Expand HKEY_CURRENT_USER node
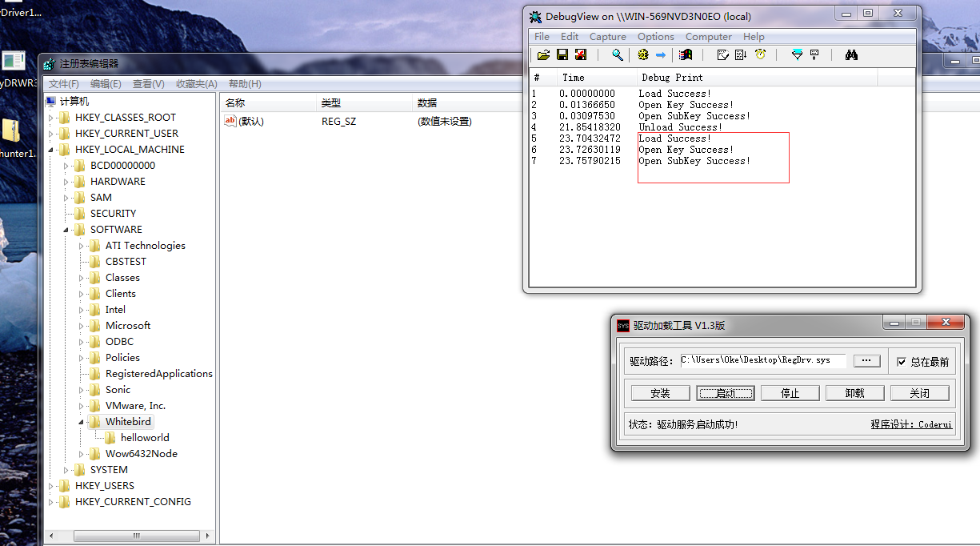Image resolution: width=980 pixels, height=546 pixels. (52, 134)
